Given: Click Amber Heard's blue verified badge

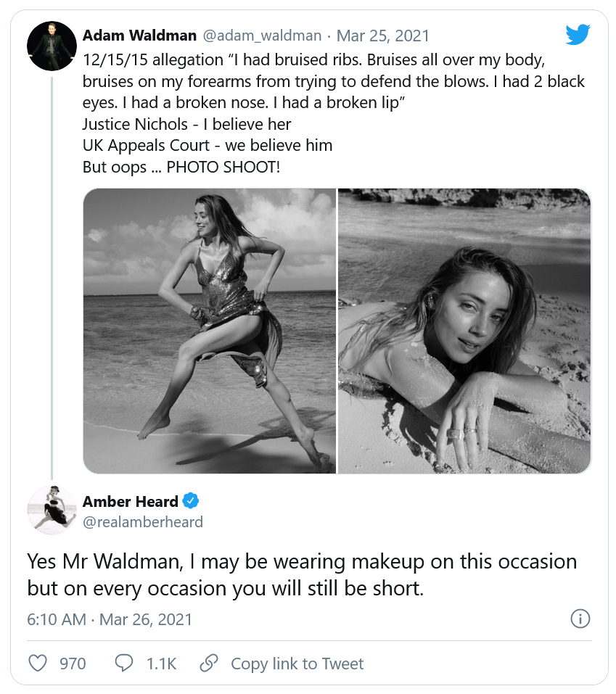Looking at the screenshot, I should (191, 501).
